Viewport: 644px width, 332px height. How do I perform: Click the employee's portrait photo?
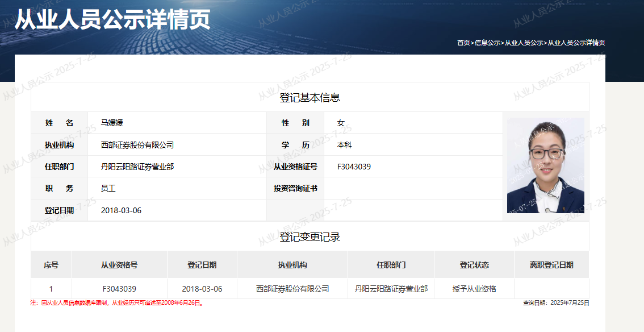545,165
